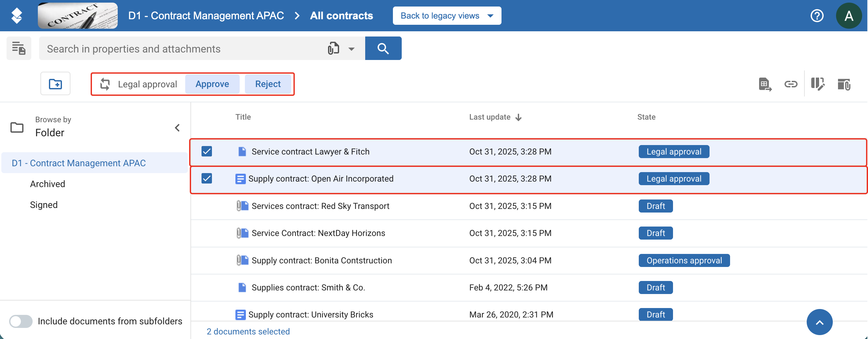Image resolution: width=868 pixels, height=339 pixels.
Task: Click Oct 31, 2025, 3:04 PM date
Action: tap(510, 260)
